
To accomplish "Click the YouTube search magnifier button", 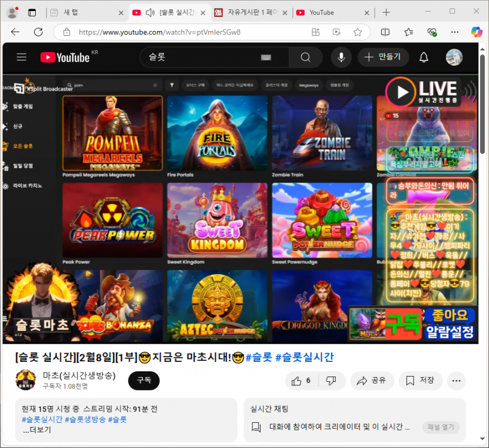I will click(x=305, y=57).
